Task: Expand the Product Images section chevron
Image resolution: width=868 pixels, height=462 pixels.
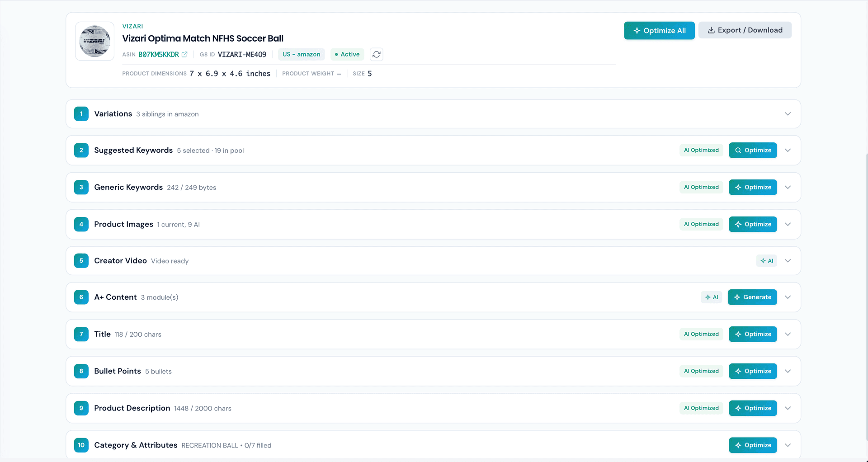Action: pyautogui.click(x=788, y=224)
